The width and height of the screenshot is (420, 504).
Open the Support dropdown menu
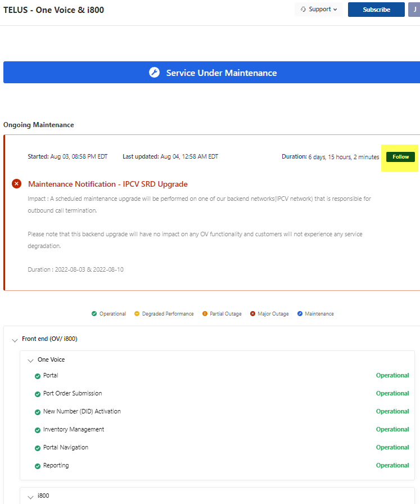tap(318, 10)
